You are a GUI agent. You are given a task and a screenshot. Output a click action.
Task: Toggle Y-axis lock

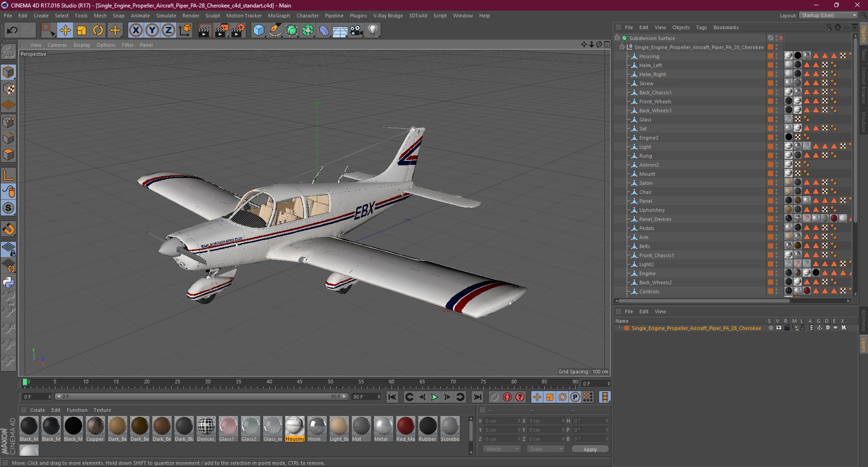(152, 30)
